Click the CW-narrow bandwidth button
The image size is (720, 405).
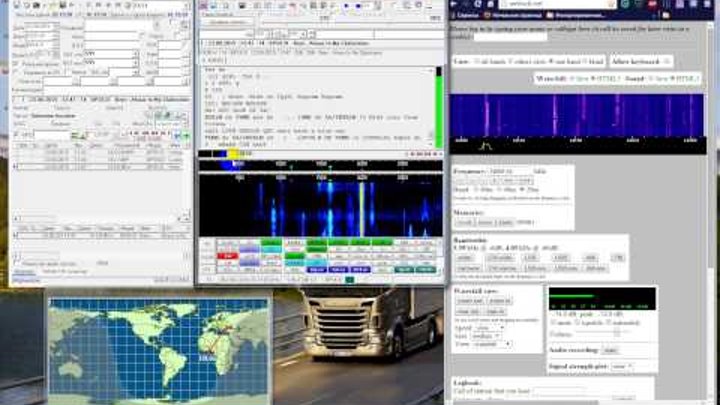click(x=497, y=257)
